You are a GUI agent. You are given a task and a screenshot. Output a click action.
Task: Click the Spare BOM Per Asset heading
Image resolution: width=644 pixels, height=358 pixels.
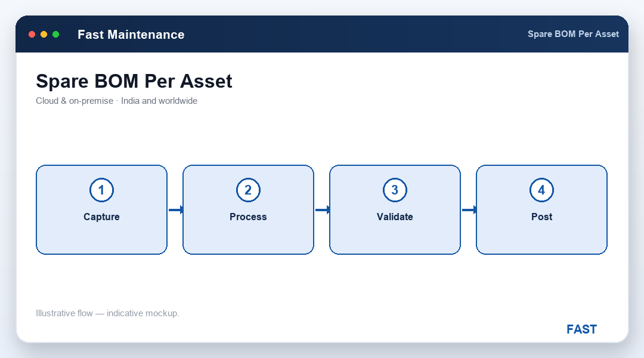click(x=134, y=81)
